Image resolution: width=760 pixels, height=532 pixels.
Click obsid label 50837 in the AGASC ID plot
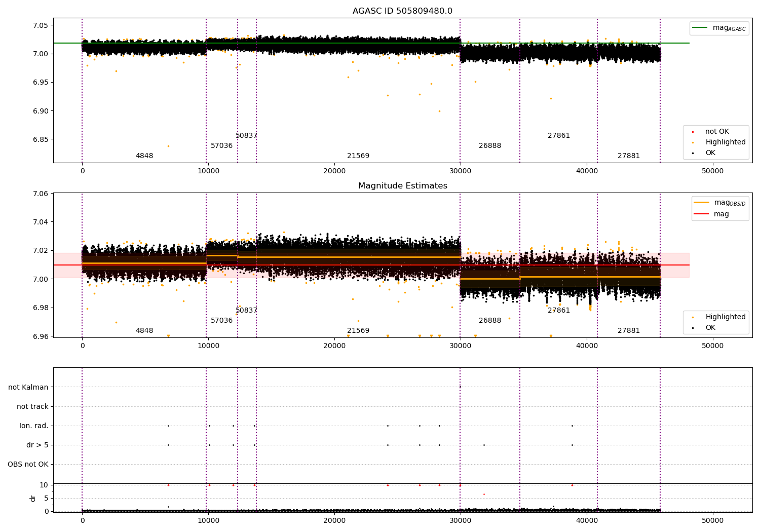[247, 136]
